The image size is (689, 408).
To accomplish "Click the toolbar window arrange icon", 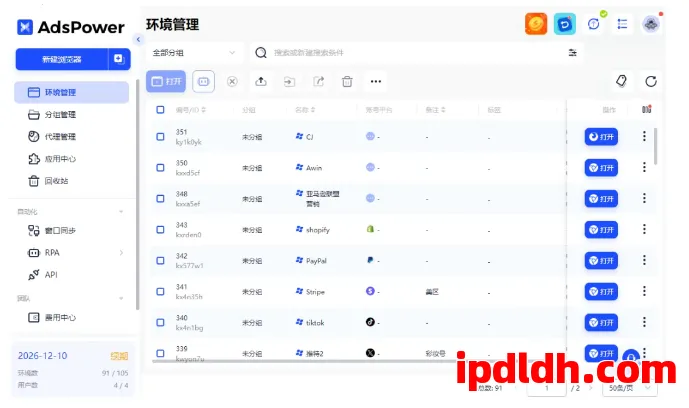I will coord(203,81).
